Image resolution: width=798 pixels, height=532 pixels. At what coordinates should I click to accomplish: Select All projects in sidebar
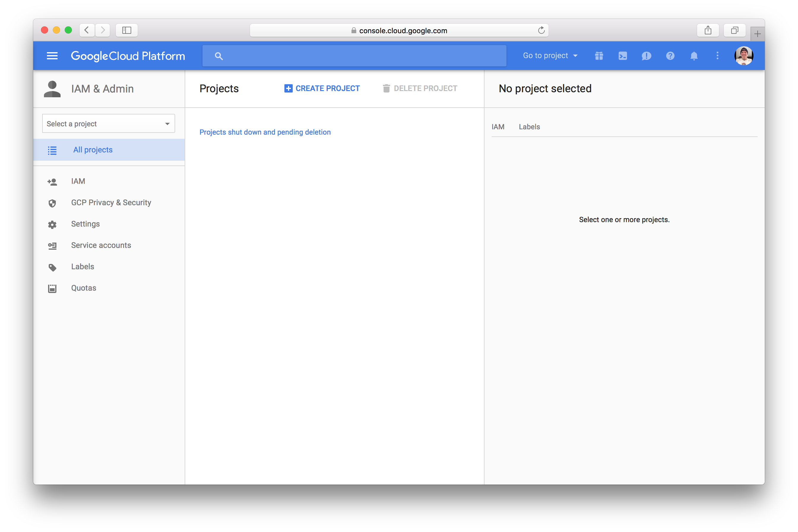[x=93, y=150]
